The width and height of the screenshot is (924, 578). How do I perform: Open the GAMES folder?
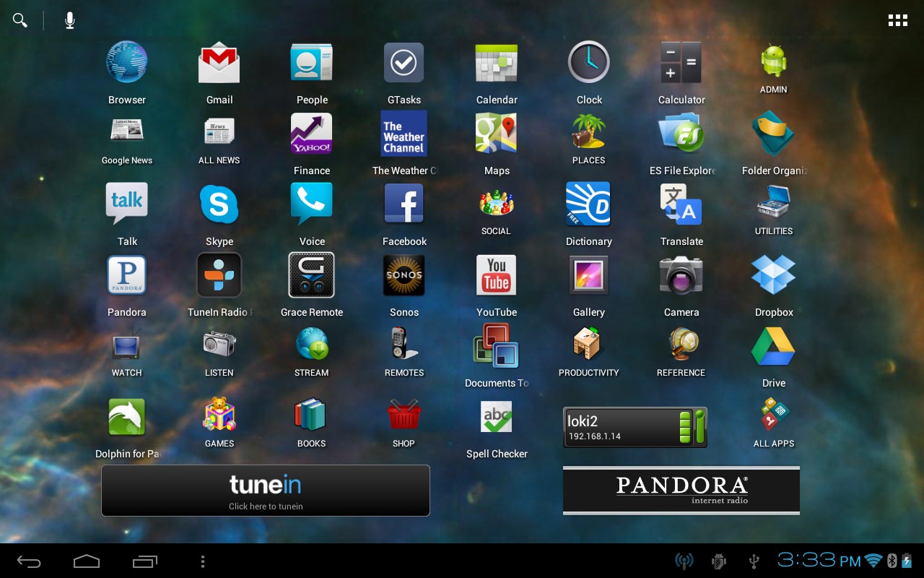click(x=219, y=415)
